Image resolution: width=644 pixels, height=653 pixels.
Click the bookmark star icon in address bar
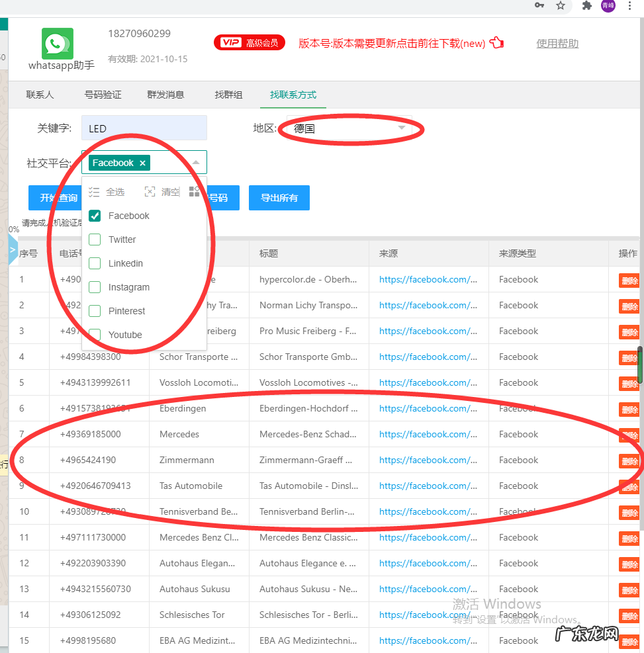point(561,6)
